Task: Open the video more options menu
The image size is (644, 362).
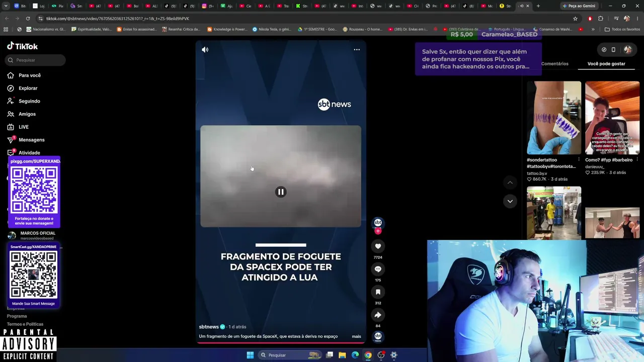Action: [357, 49]
